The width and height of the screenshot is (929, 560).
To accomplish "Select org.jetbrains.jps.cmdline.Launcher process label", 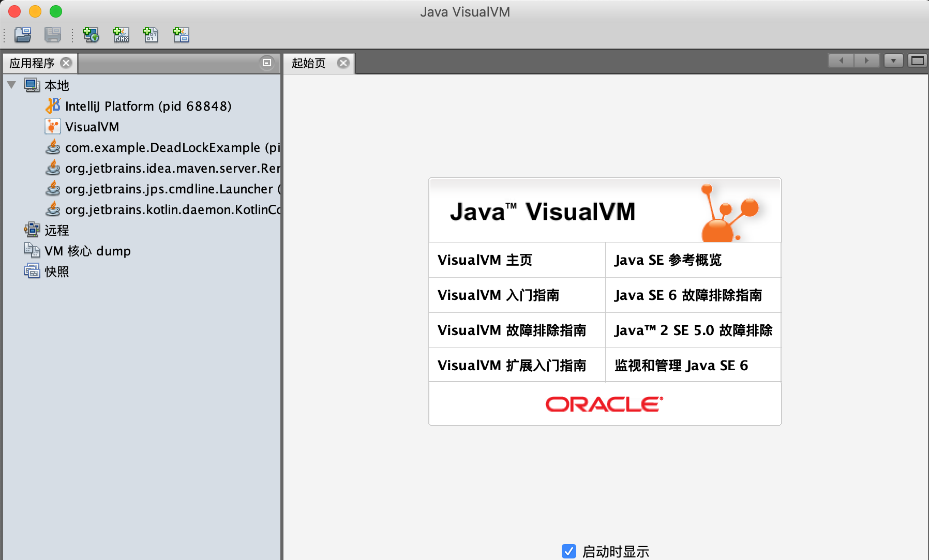I will coord(172,189).
